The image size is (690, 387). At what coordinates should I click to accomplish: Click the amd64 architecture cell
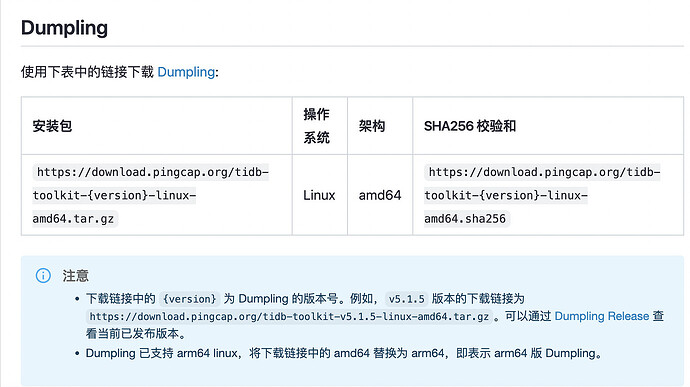point(380,195)
